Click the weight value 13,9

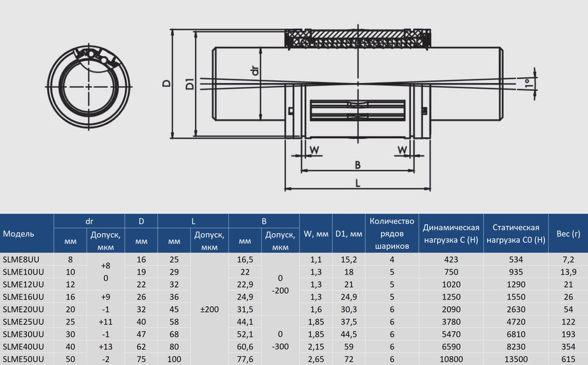click(x=568, y=272)
